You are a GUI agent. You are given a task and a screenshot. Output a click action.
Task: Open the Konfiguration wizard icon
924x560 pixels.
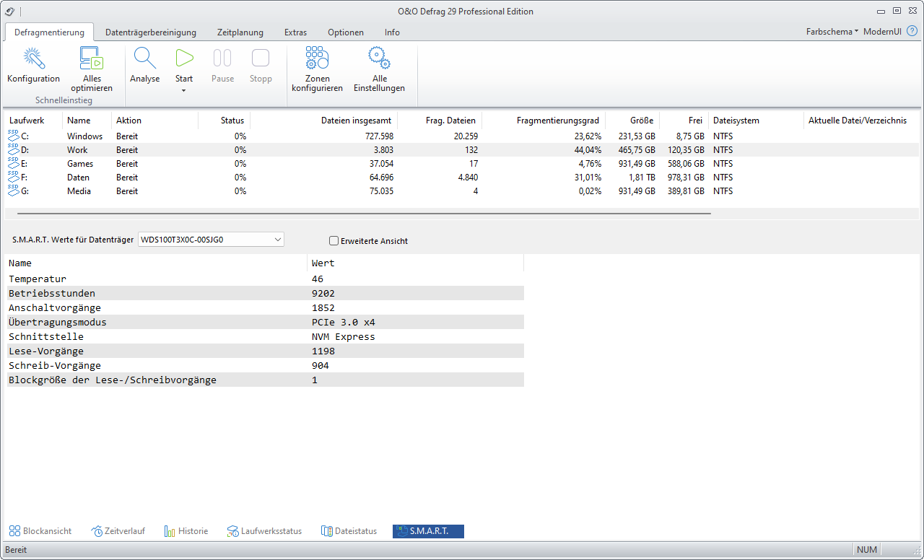tap(33, 58)
